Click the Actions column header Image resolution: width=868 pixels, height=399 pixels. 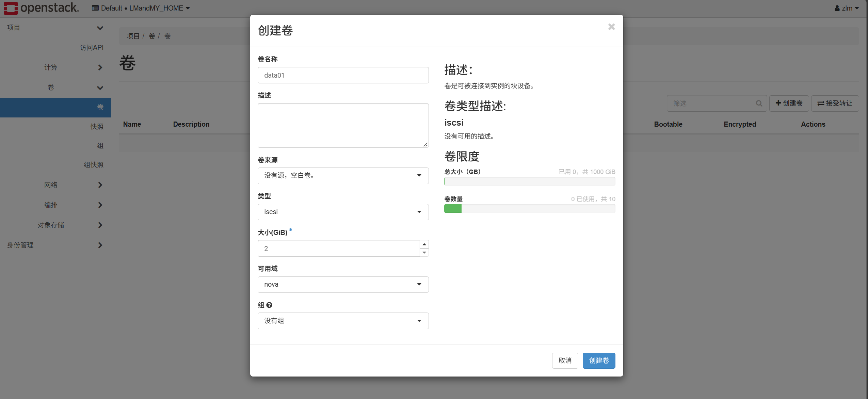tap(813, 124)
